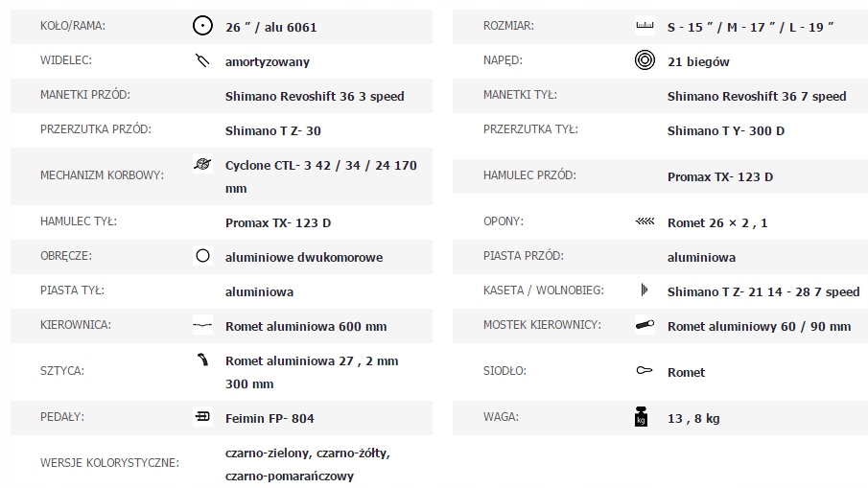
Task: Click the pedal icon next to PEDAŁY
Action: click(201, 417)
